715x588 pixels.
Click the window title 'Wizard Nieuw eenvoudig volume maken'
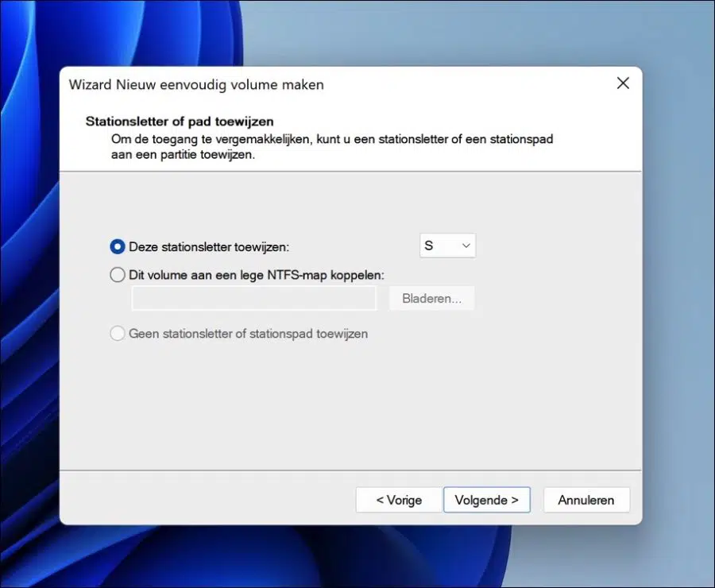click(x=196, y=85)
